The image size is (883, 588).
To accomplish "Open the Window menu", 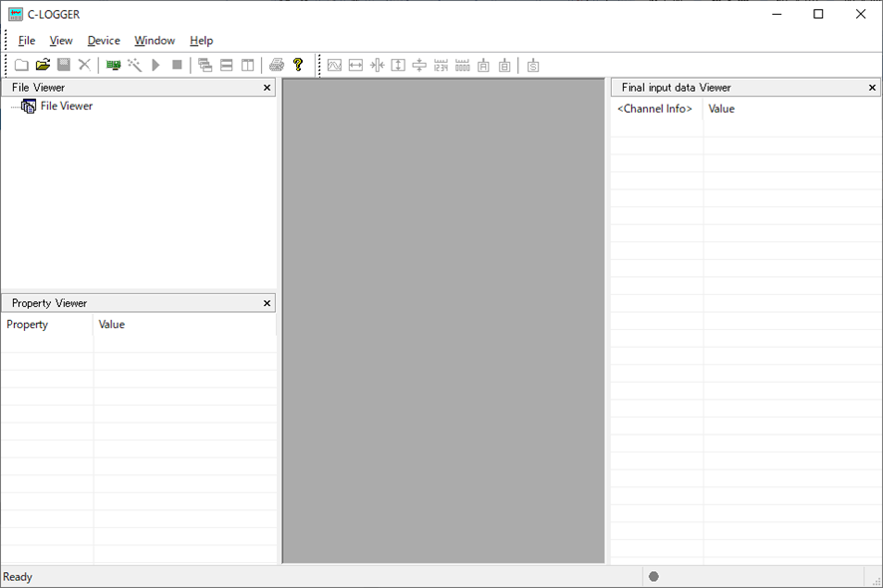I will [x=154, y=41].
